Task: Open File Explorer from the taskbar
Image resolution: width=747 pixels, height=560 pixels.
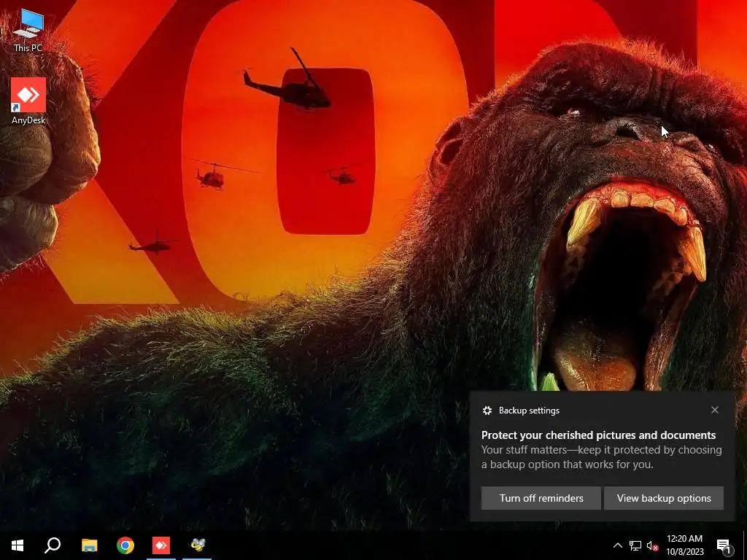Action: (89, 545)
